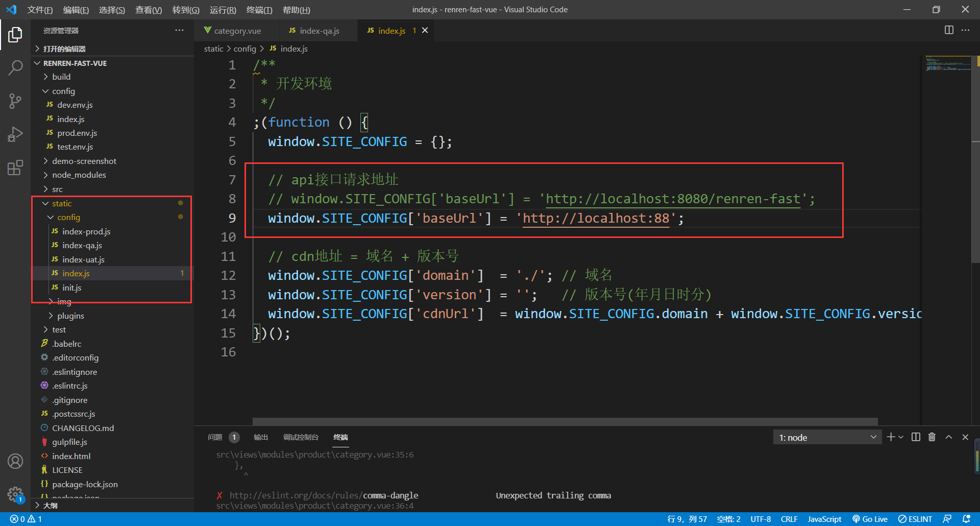Maximize the terminal panel size
Viewport: 980px width, 526px height.
(948, 437)
